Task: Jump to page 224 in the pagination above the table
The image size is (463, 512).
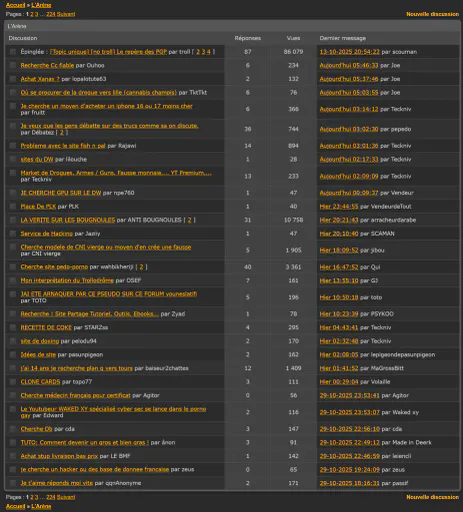Action: click(51, 14)
